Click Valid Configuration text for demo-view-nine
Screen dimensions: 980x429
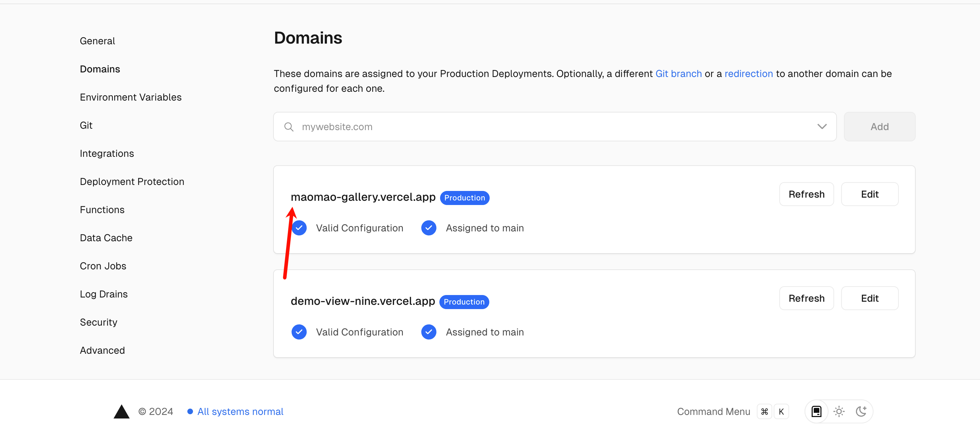pos(360,332)
